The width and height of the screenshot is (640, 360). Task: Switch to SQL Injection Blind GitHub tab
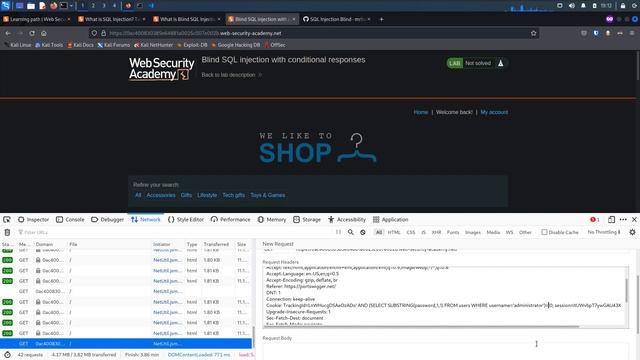(x=336, y=19)
